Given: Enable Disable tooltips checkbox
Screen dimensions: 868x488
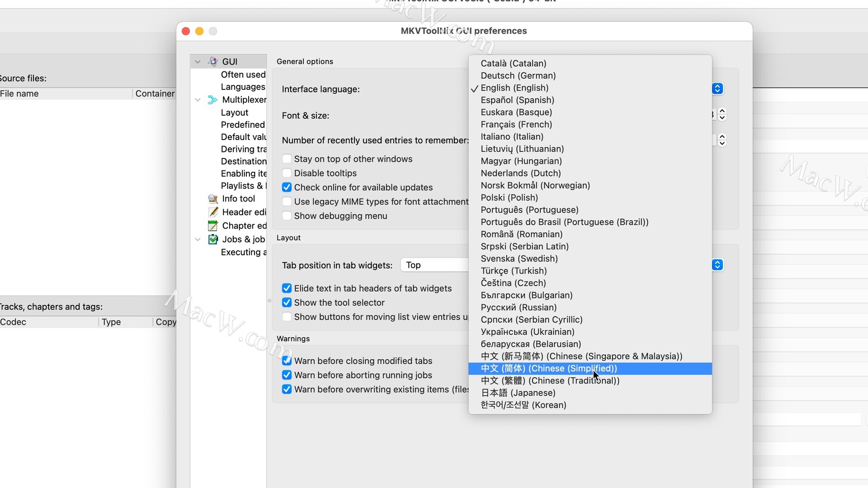Looking at the screenshot, I should pyautogui.click(x=287, y=173).
